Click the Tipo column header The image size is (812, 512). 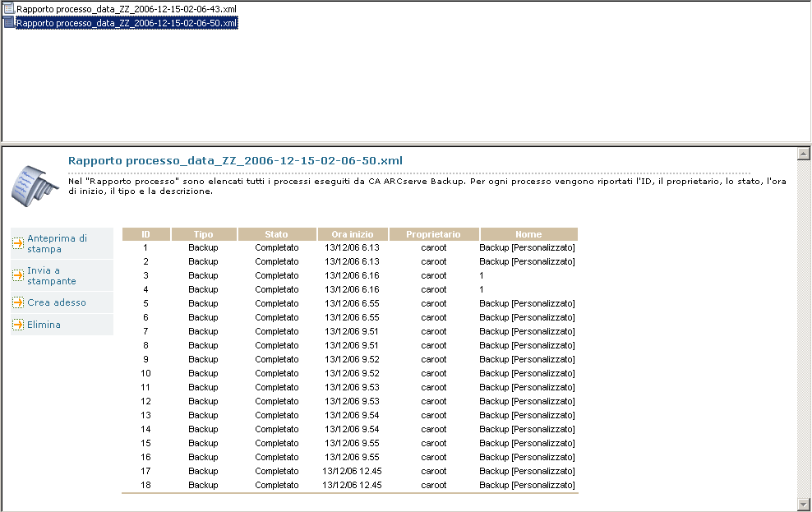click(x=204, y=234)
